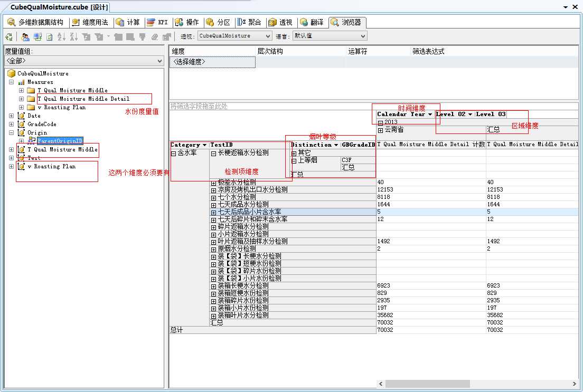
Task: Click the horizontal scrollbar thumb
Action: click(428, 384)
